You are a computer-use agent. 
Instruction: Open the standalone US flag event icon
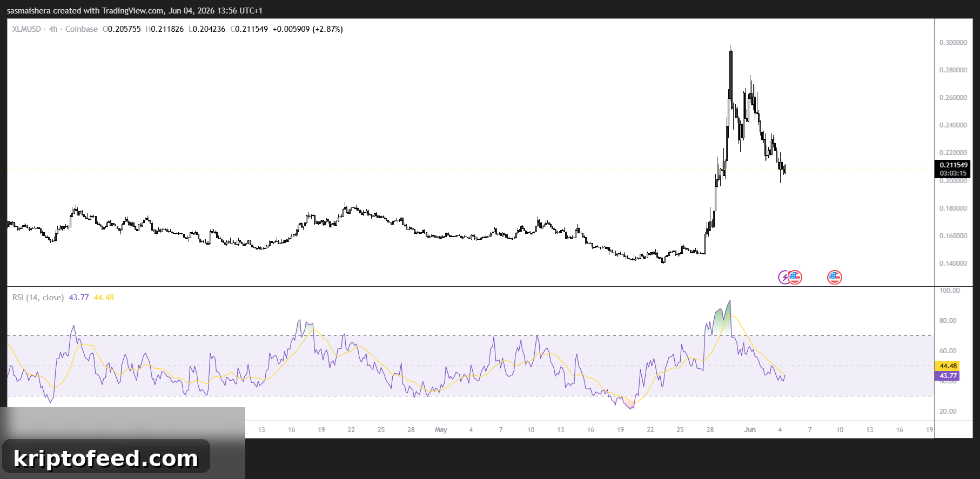(835, 278)
